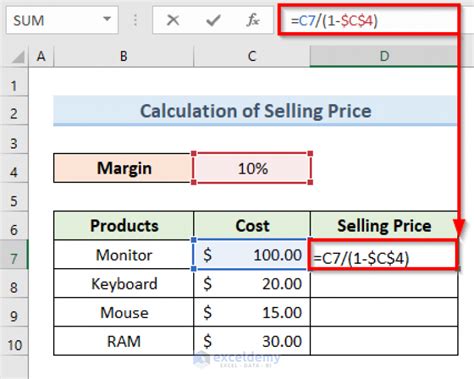Select the $15.00 cost cell

pos(252,313)
